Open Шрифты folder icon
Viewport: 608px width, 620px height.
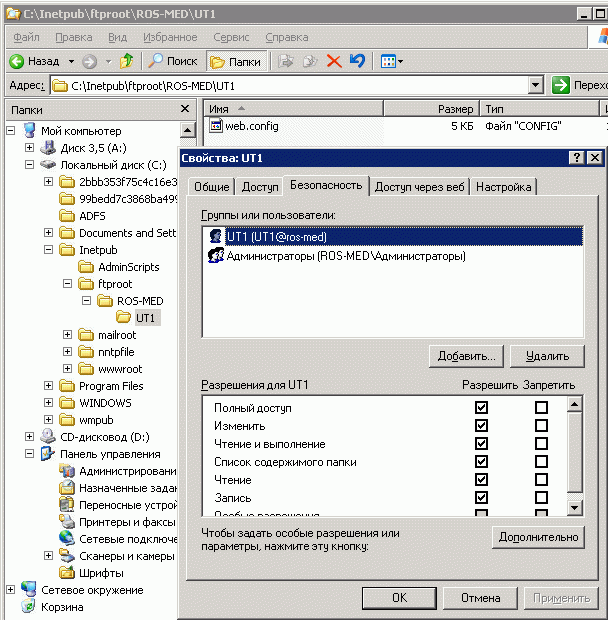[x=67, y=573]
